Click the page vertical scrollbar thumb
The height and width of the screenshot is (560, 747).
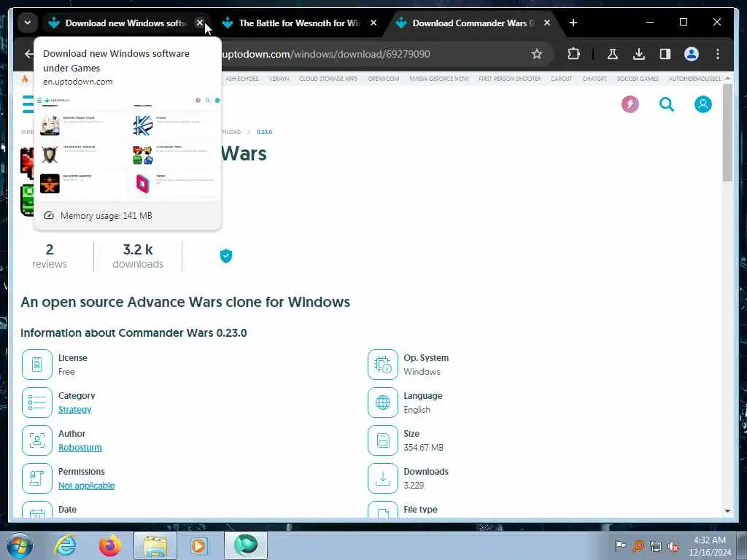727,133
